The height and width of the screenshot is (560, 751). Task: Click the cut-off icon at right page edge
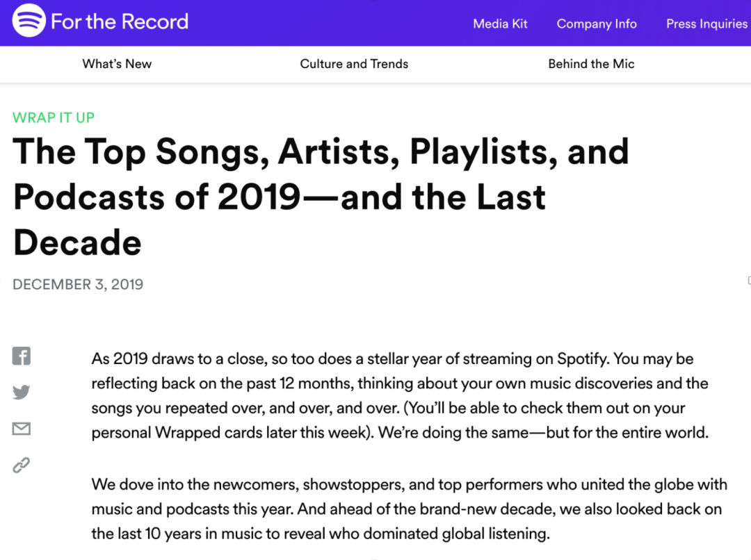[748, 281]
